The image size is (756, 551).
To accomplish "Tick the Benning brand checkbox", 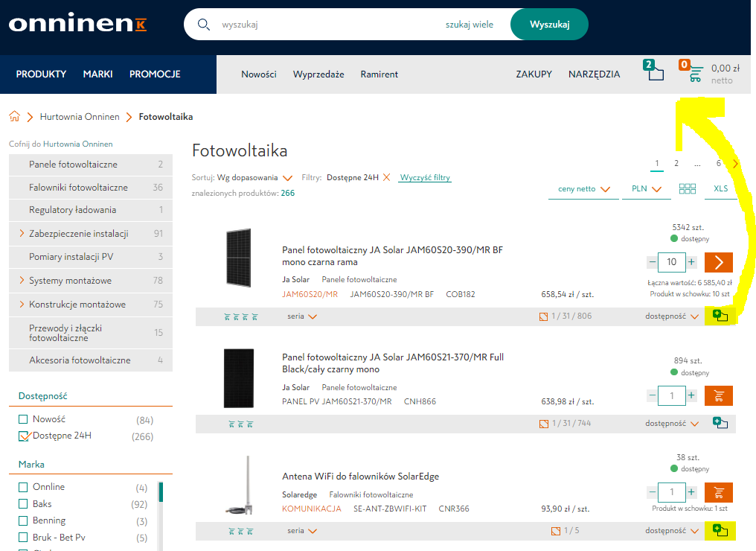I will (x=22, y=521).
